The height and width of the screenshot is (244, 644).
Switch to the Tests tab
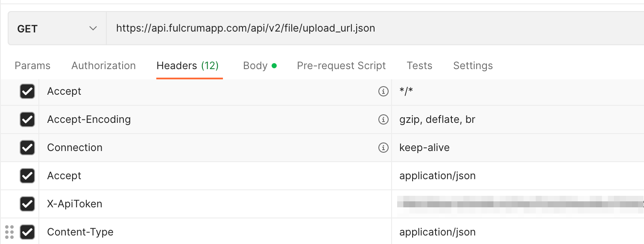click(419, 66)
